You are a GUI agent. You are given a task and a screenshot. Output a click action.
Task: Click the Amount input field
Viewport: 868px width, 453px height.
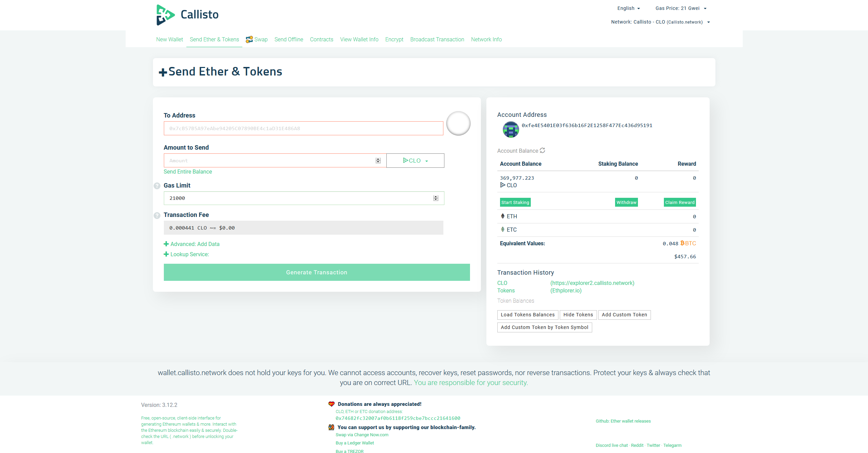tap(275, 161)
